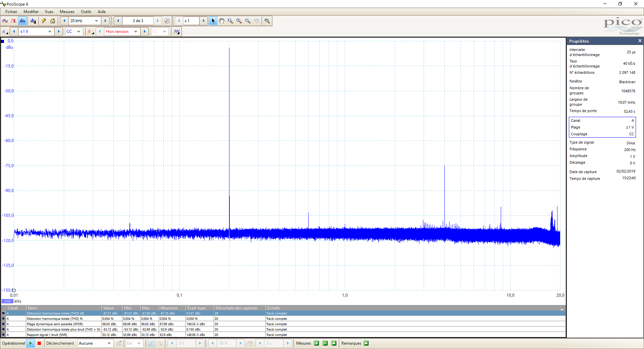Collapse the measurements table minimize button
This screenshot has width=644, height=349.
[x=562, y=309]
